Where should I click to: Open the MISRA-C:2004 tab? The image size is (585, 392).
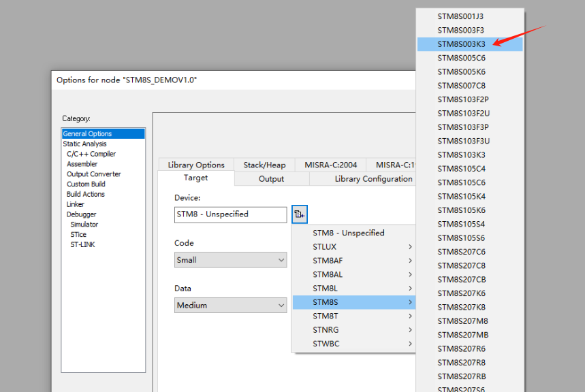click(x=330, y=165)
